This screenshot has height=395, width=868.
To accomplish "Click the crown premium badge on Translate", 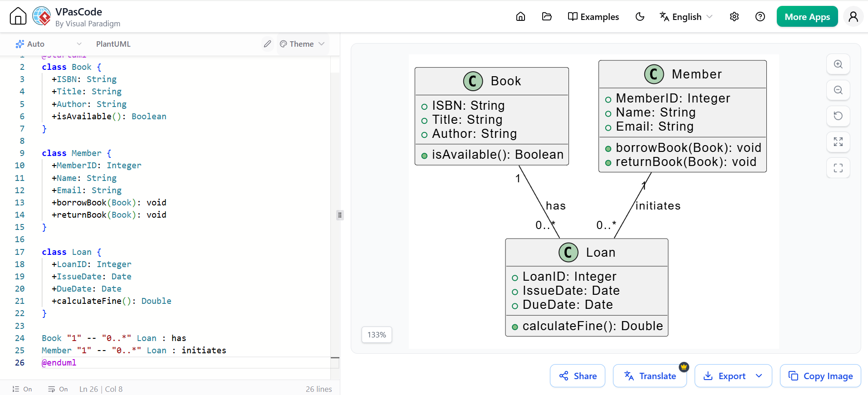I will click(x=684, y=367).
